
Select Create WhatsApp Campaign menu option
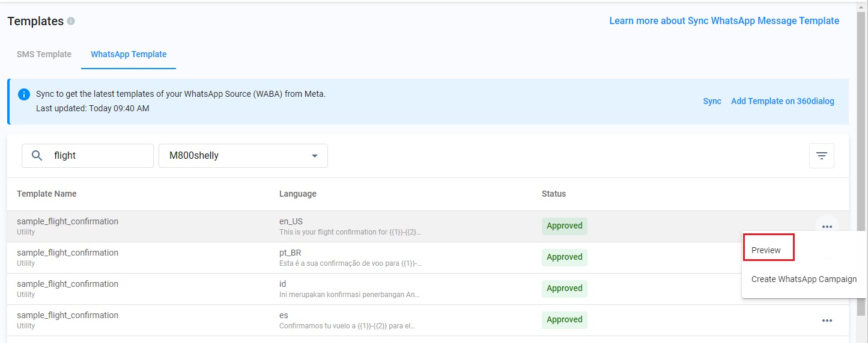[804, 279]
